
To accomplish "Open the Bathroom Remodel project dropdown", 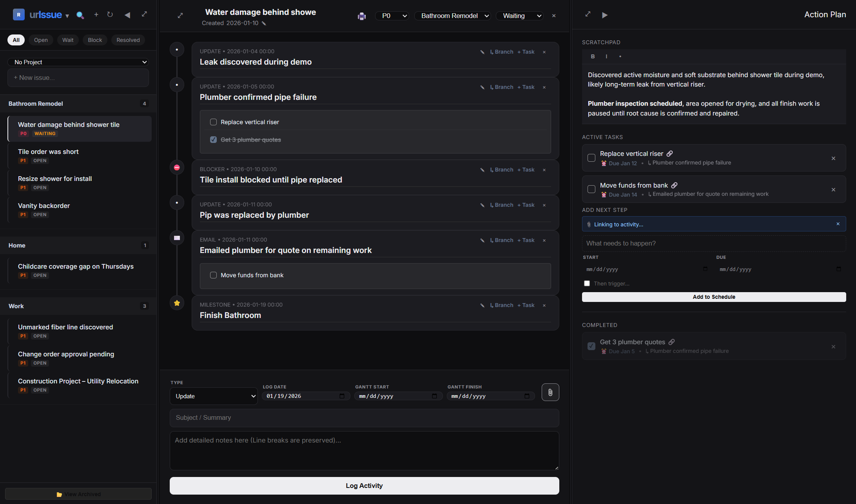I will tap(453, 16).
